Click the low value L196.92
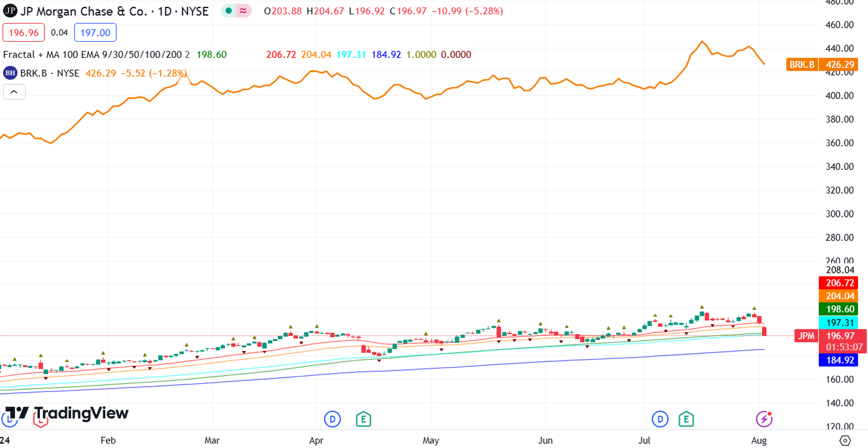This screenshot has height=448, width=868. 367,11
